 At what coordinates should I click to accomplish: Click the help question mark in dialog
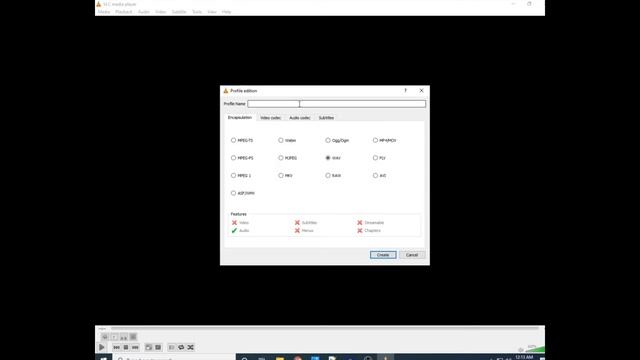pos(405,91)
